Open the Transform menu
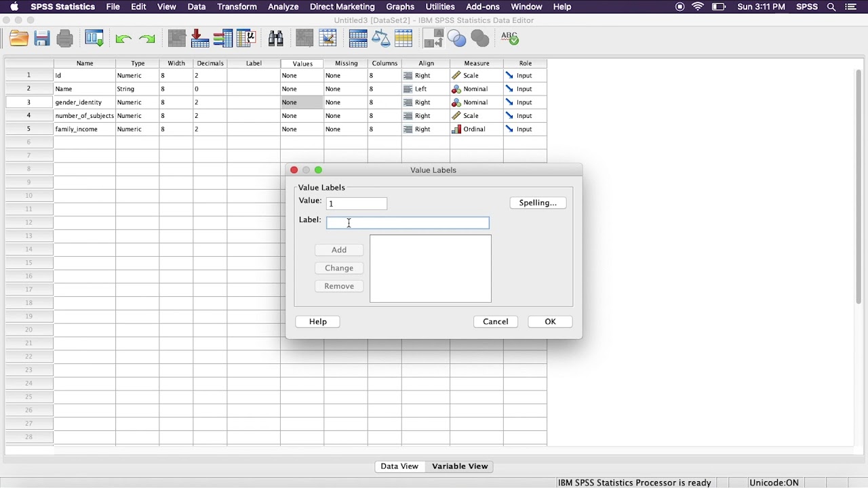868x488 pixels. [237, 7]
